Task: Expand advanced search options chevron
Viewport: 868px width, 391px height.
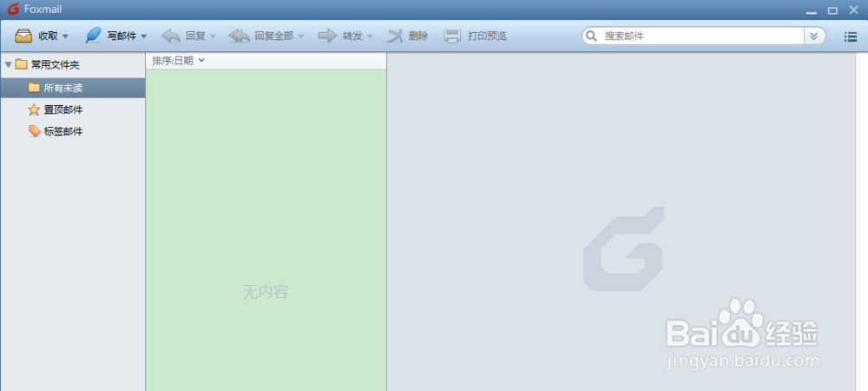Action: pos(814,36)
